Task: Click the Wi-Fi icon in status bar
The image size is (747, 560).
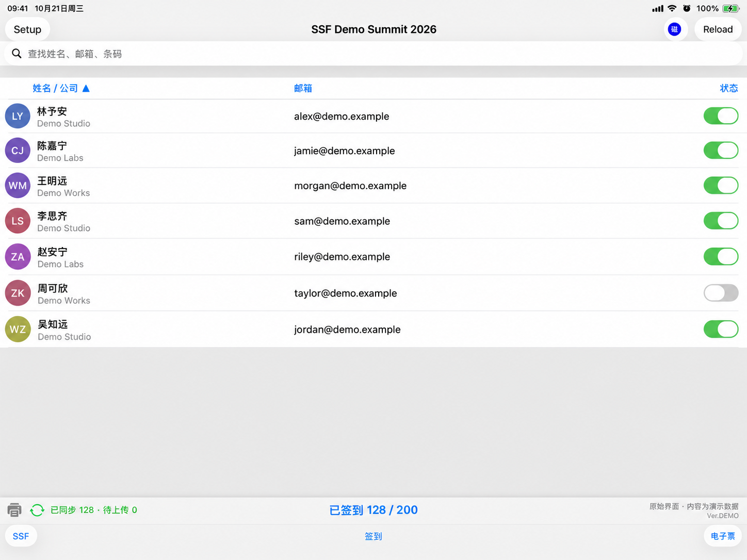Action: pyautogui.click(x=672, y=8)
